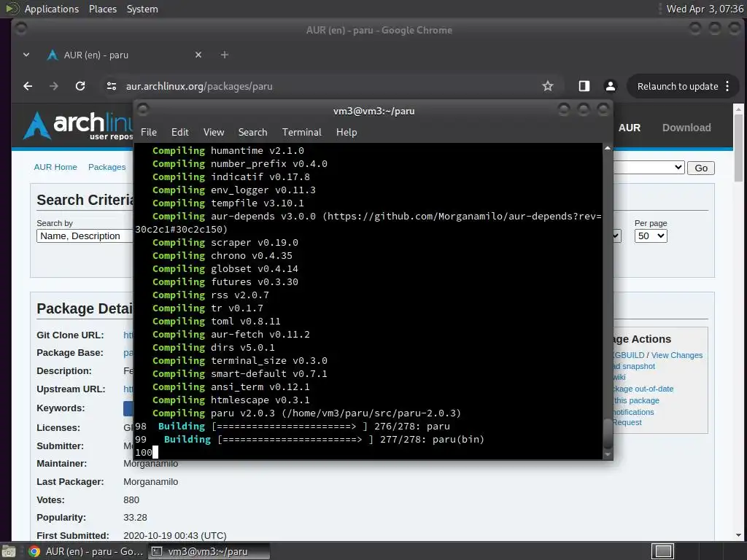Screen dimensions: 747x560
Task: Click the 'Compiling rss v2.0.7' line
Action: tap(211, 295)
